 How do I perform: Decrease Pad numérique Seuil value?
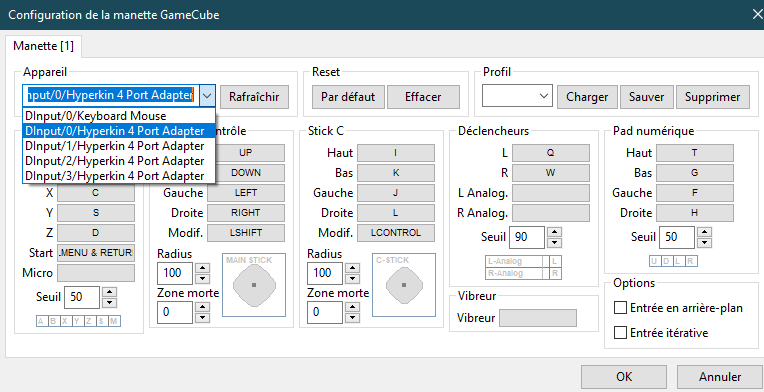[706, 243]
